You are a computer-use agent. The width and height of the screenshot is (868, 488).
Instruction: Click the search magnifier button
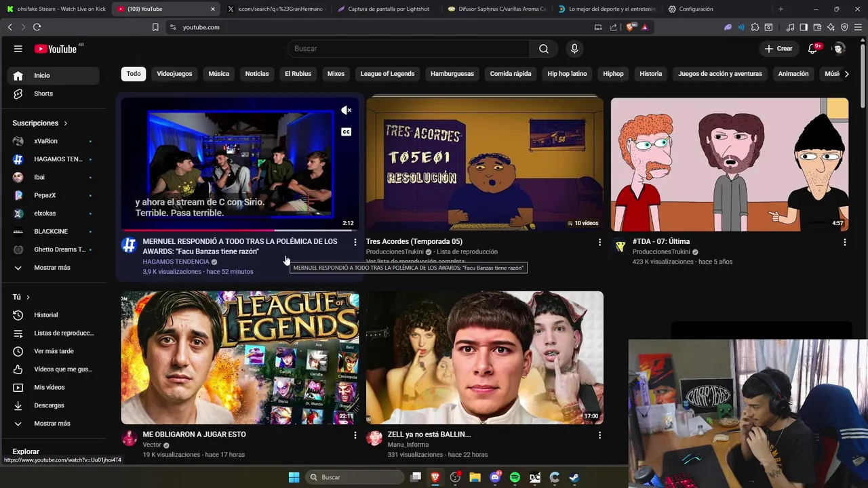(x=544, y=49)
